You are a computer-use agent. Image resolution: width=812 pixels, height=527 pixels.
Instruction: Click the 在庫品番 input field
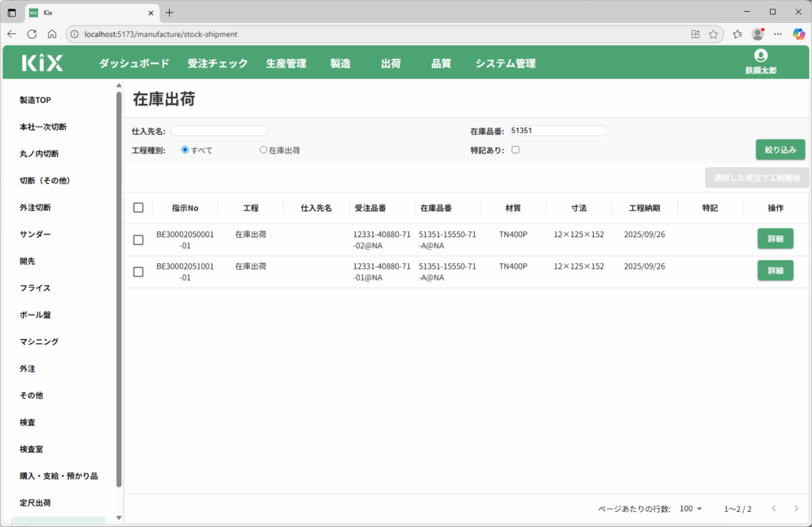[x=557, y=131]
